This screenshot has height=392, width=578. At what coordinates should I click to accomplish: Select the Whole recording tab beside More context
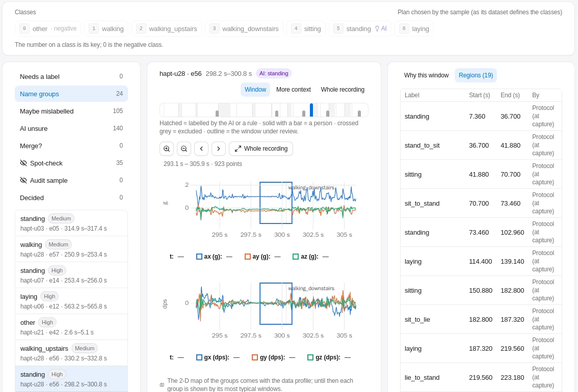[343, 90]
